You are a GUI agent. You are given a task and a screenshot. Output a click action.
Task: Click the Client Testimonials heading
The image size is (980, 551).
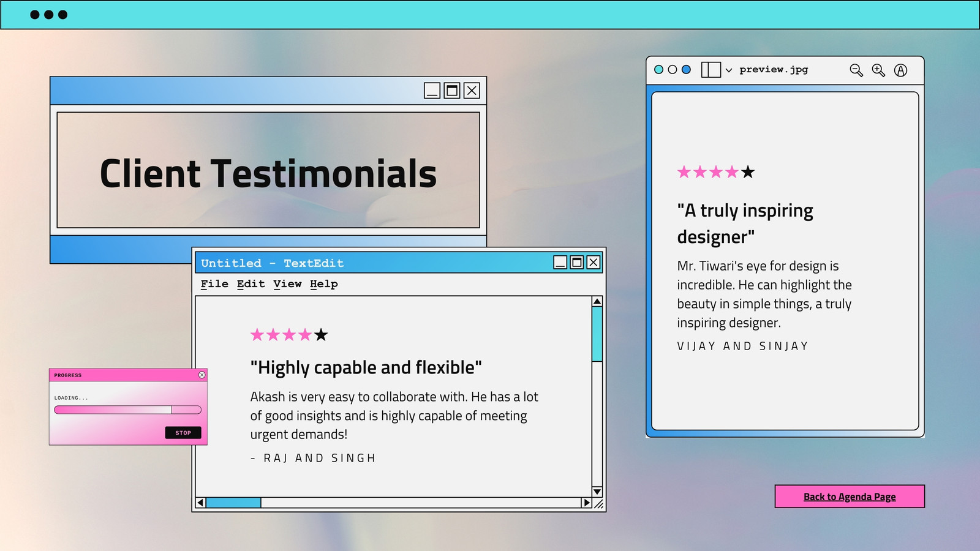coord(268,173)
